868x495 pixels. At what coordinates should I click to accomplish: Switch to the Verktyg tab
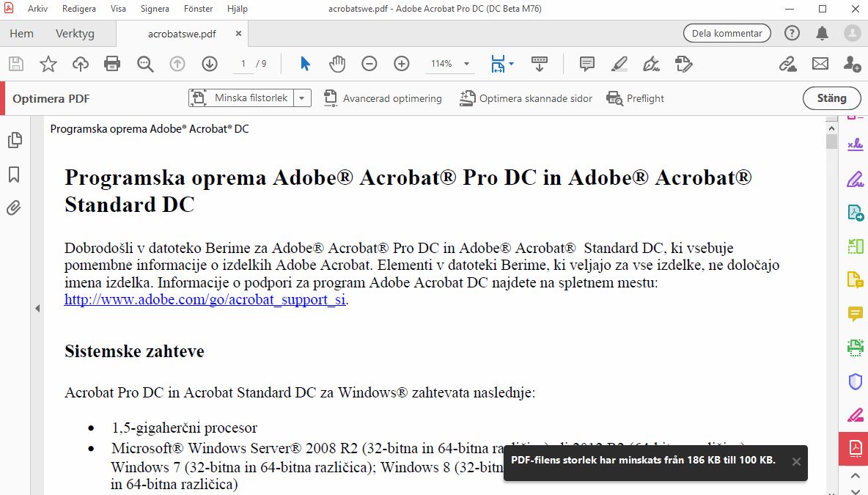point(75,34)
